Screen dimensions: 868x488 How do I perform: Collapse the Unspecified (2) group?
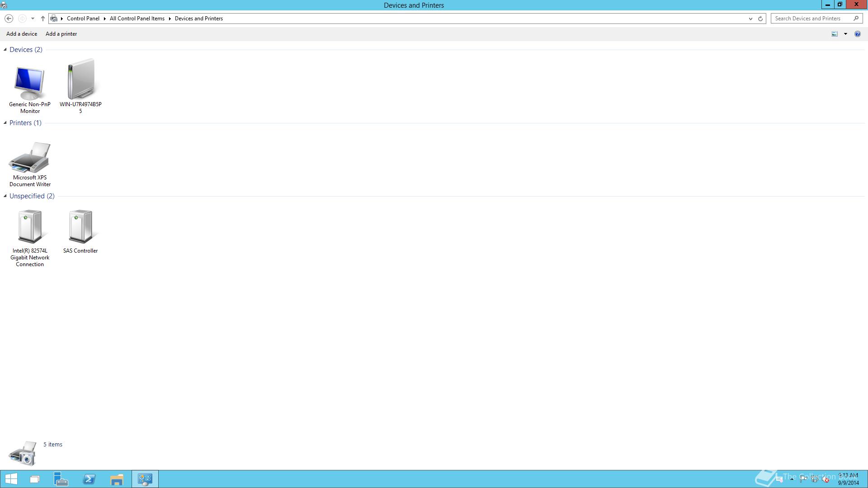point(5,196)
